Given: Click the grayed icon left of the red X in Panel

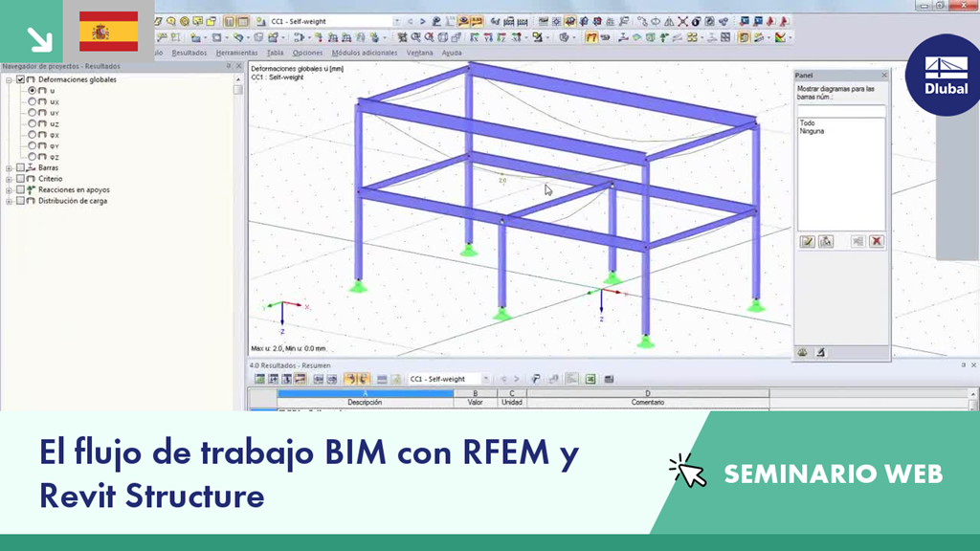Looking at the screenshot, I should (x=857, y=241).
